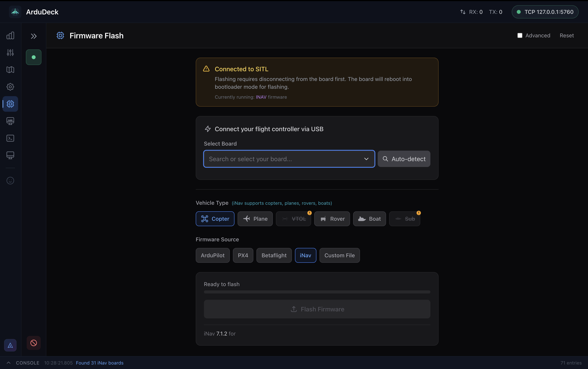The width and height of the screenshot is (588, 369).
Task: Select the Boat vehicle type
Action: coord(369,219)
